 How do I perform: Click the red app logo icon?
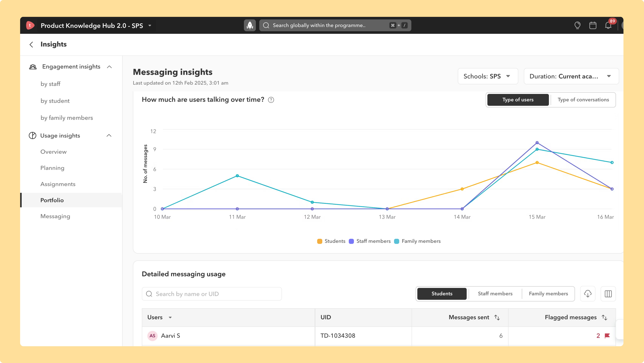coord(30,25)
